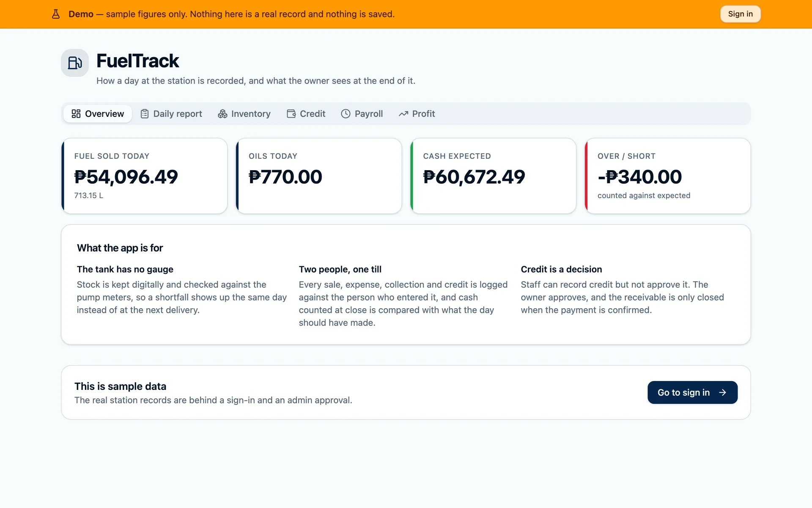
Task: Click the Sign in button in banner
Action: tap(741, 14)
